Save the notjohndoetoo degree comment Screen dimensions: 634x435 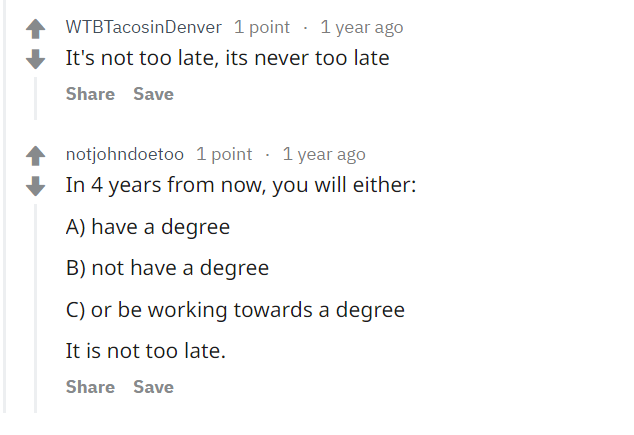click(153, 387)
